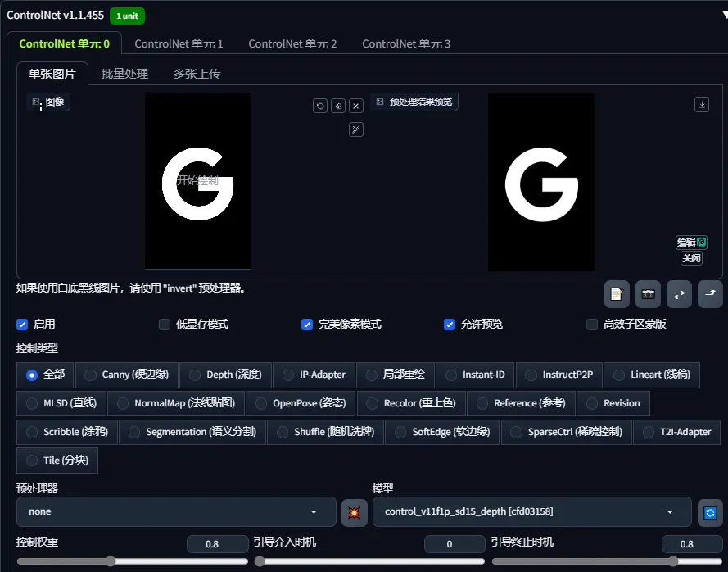The height and width of the screenshot is (572, 728).
Task: Click the eraser icon above the input image
Action: click(338, 106)
